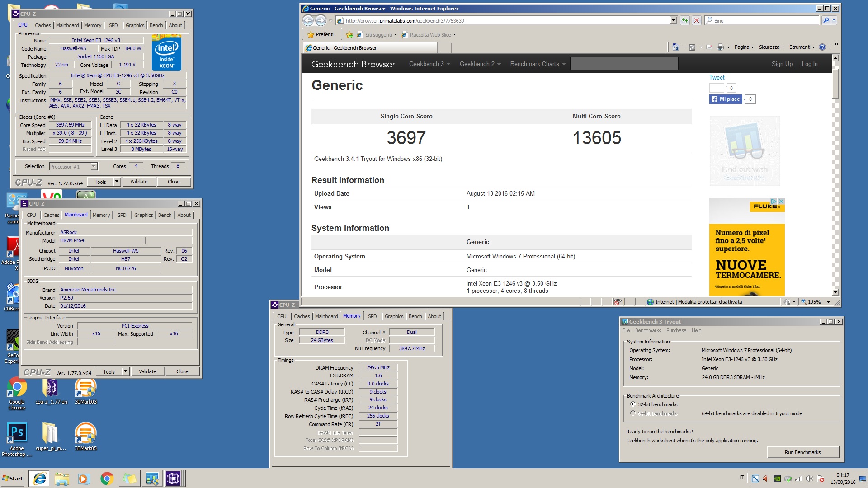Click the Tweet link
868x488 pixels.
pyautogui.click(x=717, y=78)
